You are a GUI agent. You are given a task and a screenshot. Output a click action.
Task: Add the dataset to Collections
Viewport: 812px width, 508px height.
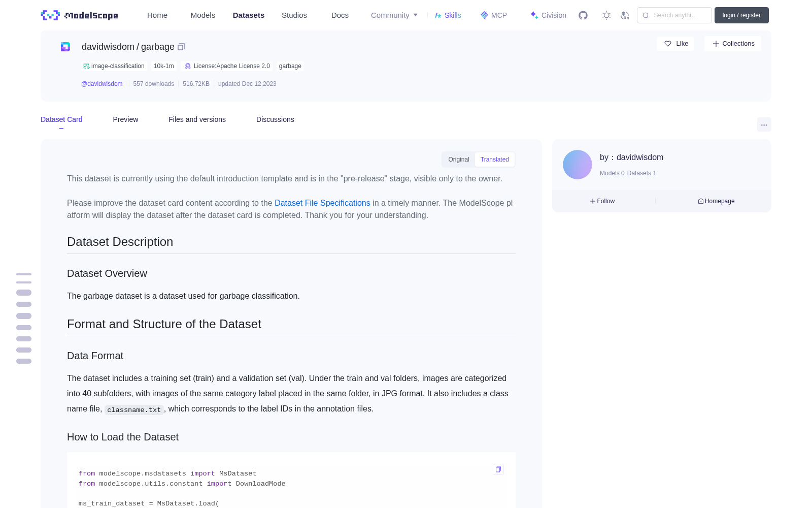click(733, 44)
